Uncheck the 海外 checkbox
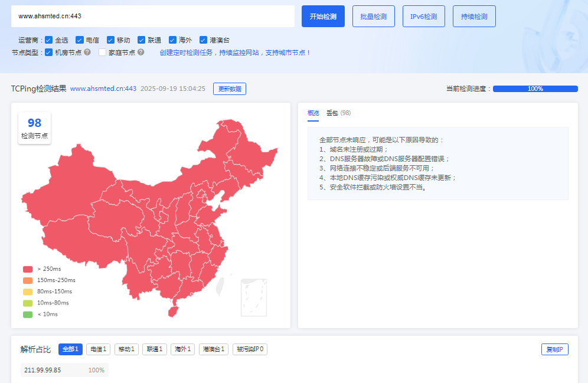 pos(173,40)
